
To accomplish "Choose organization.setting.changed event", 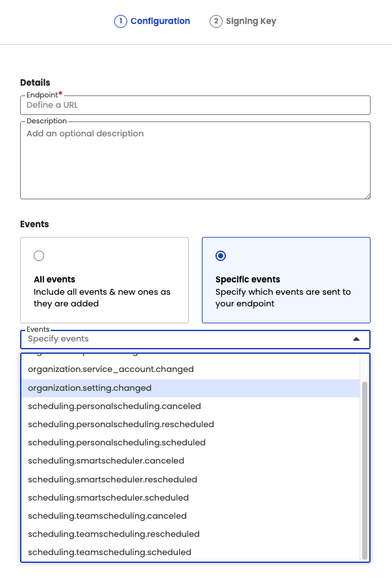I will click(90, 388).
